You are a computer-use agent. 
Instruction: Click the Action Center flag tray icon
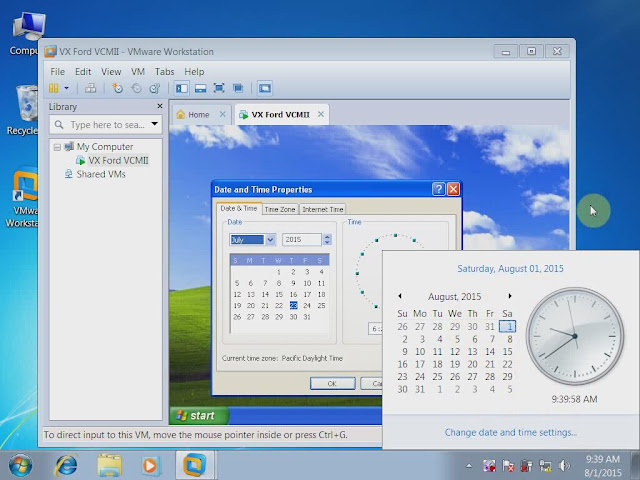point(508,466)
